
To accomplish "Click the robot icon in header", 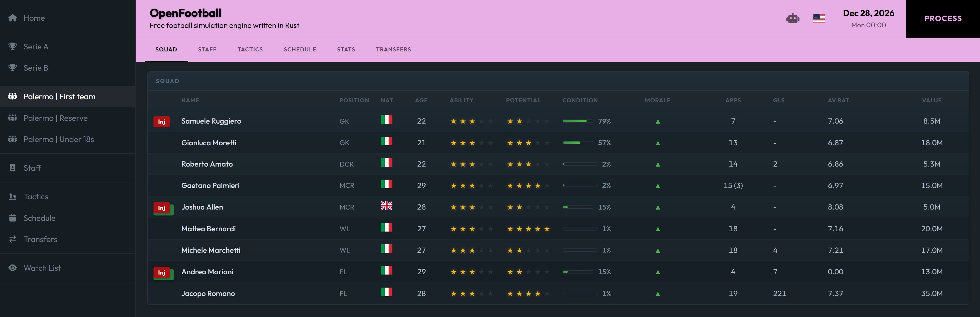I will tap(793, 18).
